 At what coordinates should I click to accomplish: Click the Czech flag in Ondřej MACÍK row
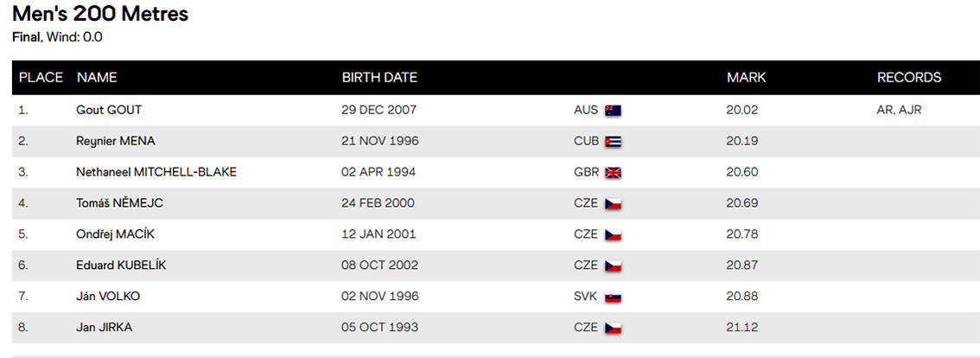613,235
